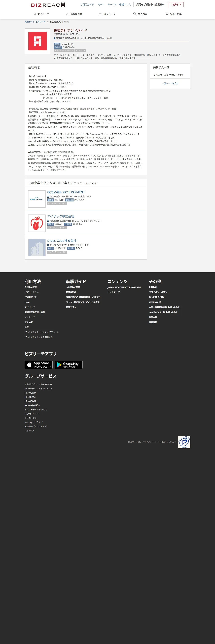
Task: Click footer 設定 link
Action: [26, 327]
